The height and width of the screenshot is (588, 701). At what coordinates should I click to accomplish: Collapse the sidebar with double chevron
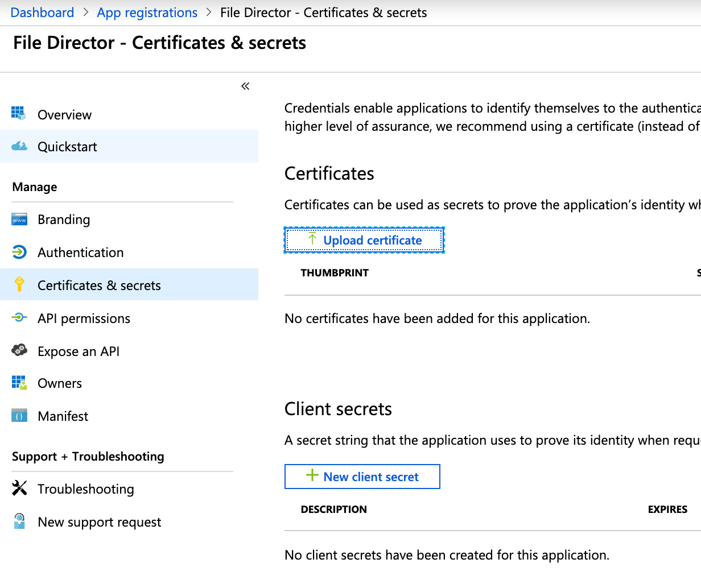point(245,86)
